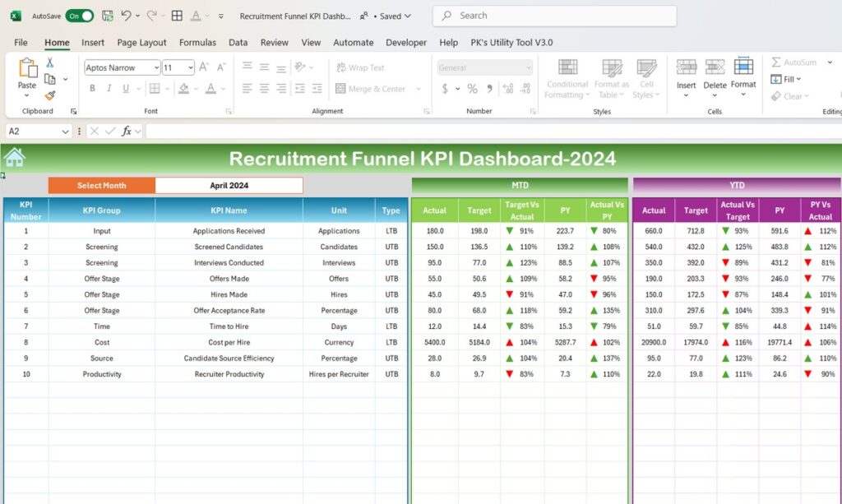Click Increase Indent icon
The image size is (842, 504).
click(x=317, y=89)
